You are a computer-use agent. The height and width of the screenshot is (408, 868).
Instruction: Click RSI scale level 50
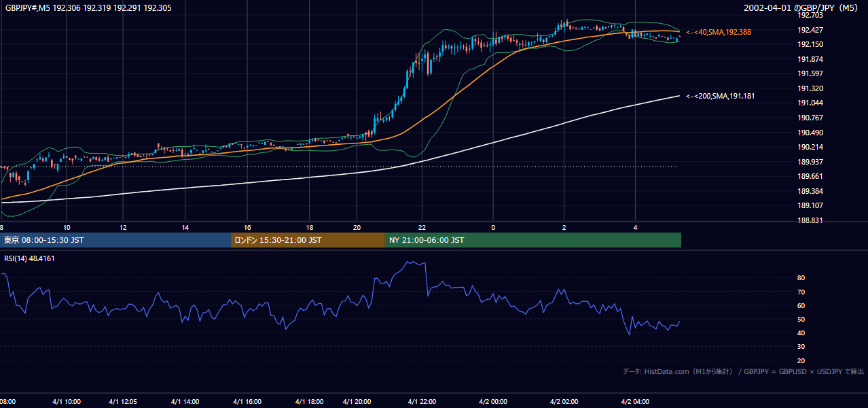coord(801,319)
